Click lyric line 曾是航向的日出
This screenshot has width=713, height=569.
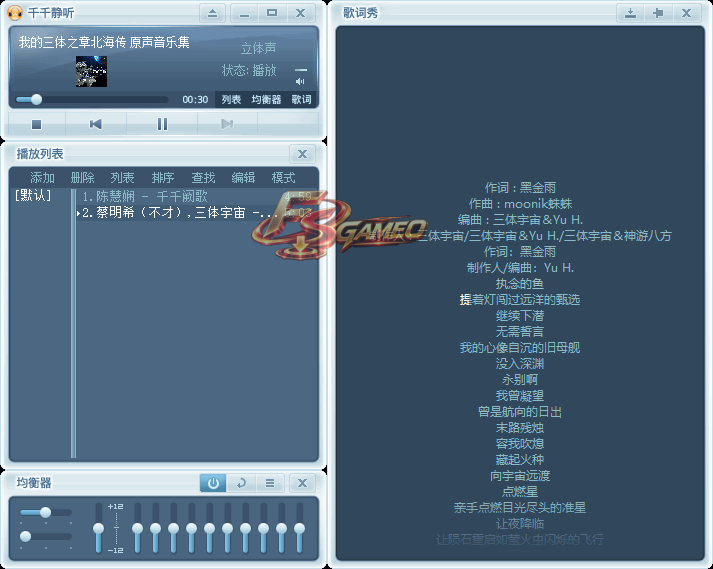520,412
